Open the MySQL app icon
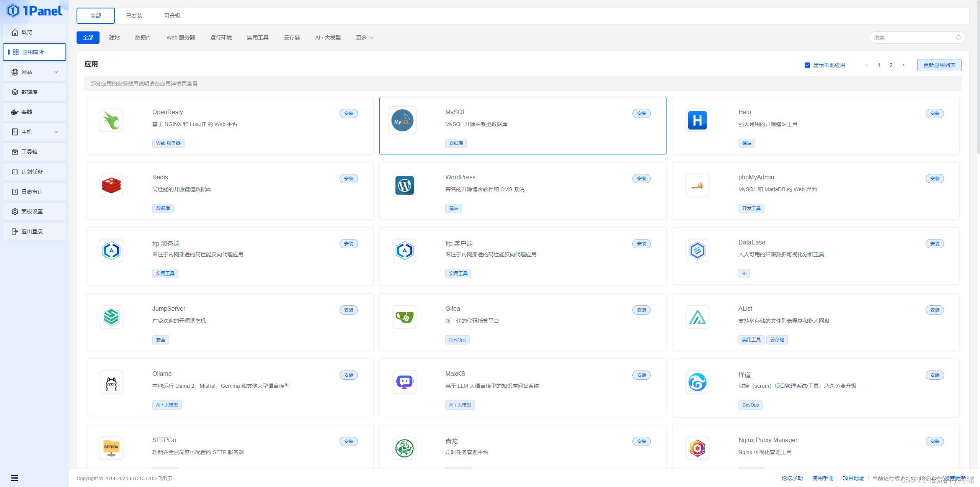 coord(402,120)
